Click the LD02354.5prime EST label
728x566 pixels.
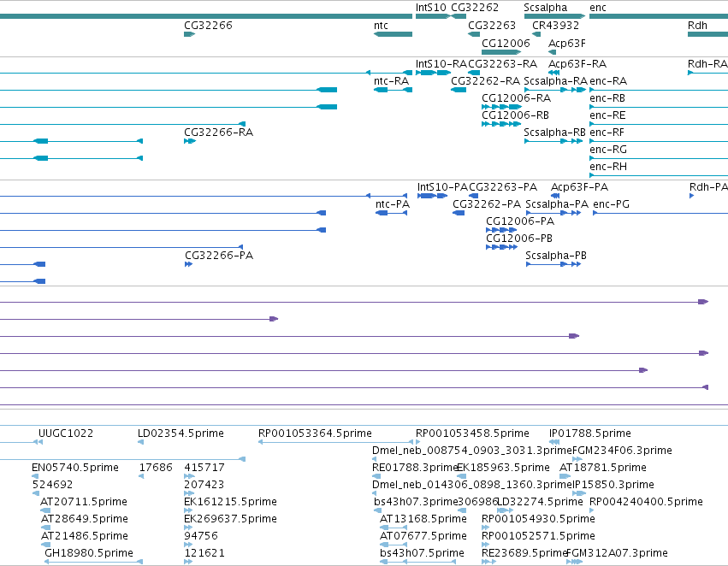click(181, 433)
